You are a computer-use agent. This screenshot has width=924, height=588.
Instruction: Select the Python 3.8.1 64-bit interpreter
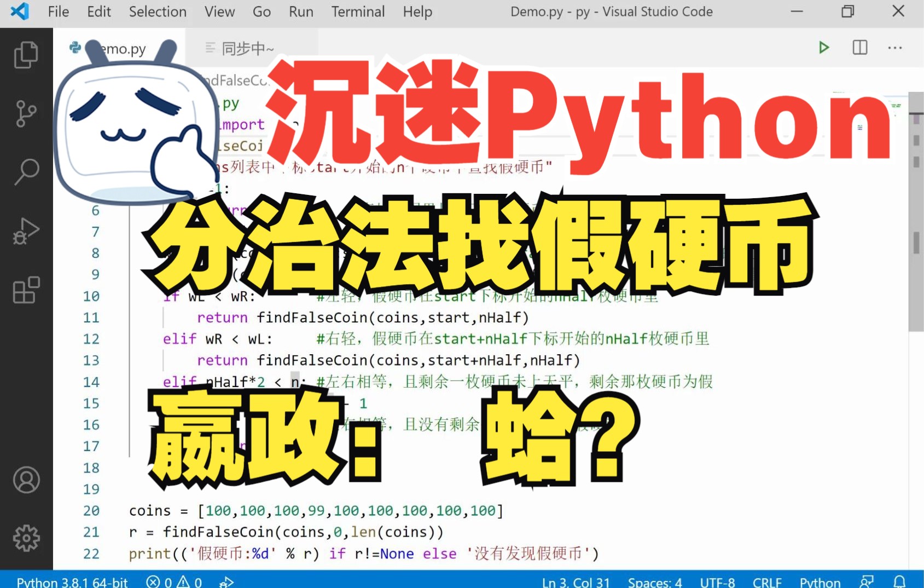(72, 581)
